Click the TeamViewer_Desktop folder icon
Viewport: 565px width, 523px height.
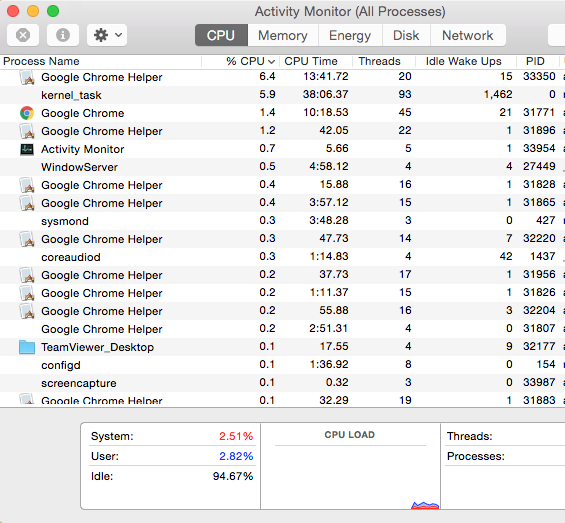27,347
